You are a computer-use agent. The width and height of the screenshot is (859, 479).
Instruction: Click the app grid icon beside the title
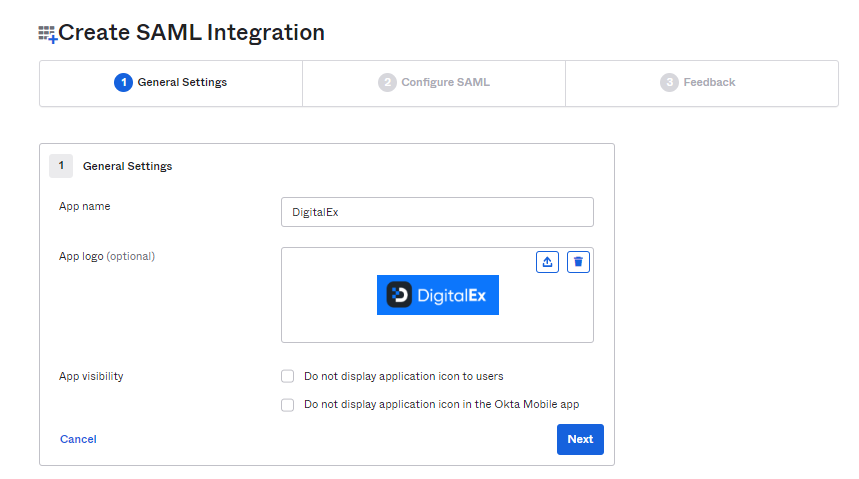click(48, 34)
